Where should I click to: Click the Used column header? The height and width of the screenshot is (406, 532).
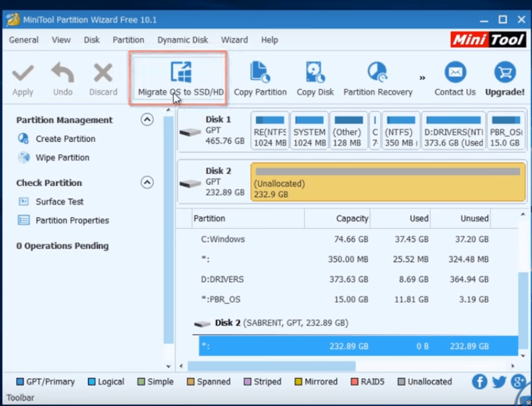tap(400, 219)
